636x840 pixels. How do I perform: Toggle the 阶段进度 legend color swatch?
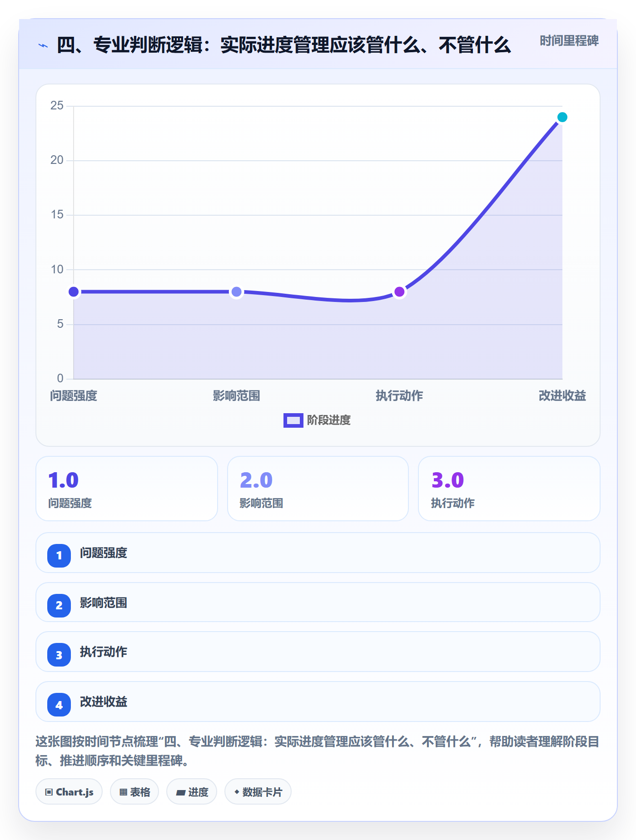pos(293,420)
